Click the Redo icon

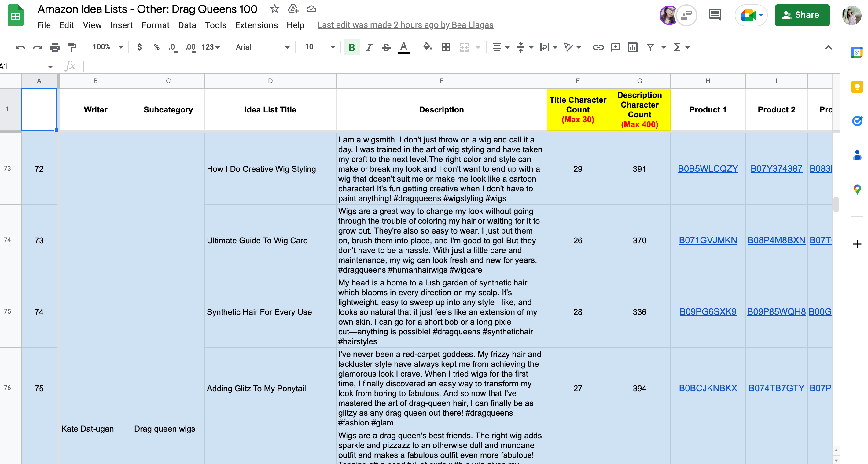[37, 47]
